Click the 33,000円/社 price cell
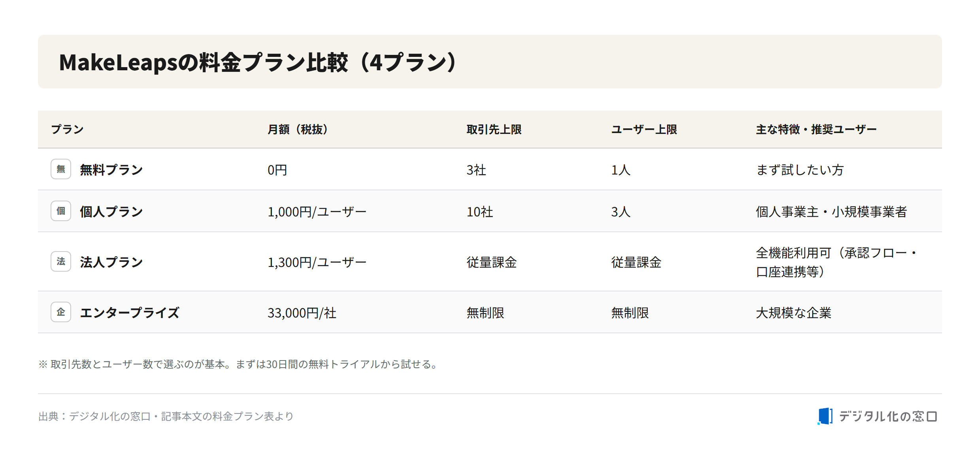This screenshot has height=462, width=980. (x=302, y=313)
